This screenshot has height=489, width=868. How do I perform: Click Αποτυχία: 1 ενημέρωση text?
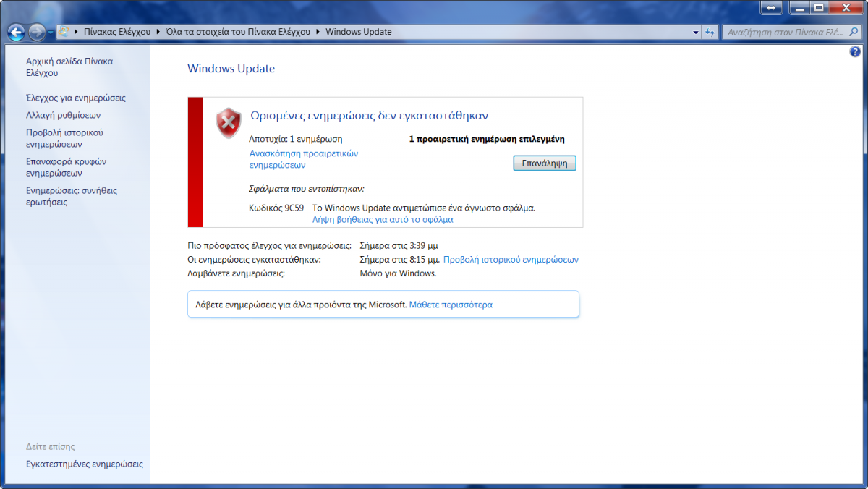(296, 139)
